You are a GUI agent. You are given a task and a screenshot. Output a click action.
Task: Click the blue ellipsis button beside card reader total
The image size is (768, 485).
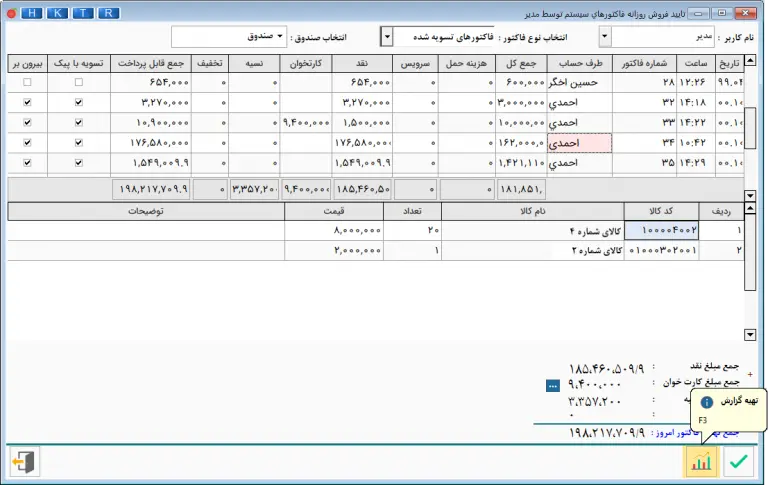tap(553, 384)
